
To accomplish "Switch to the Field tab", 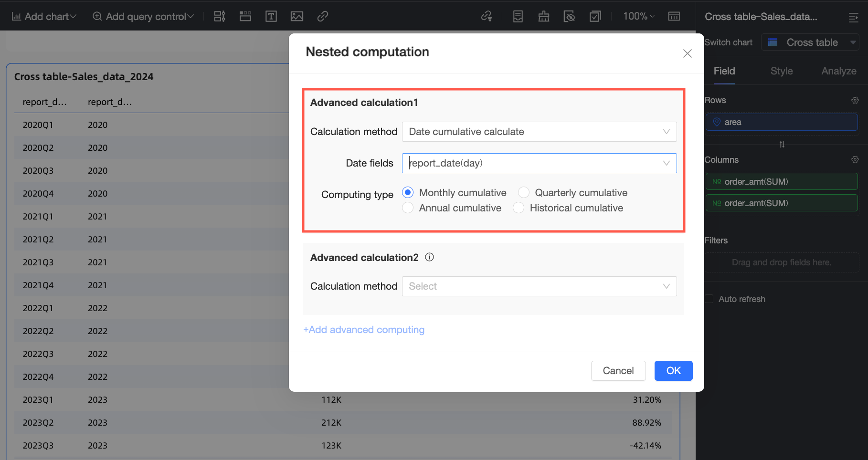I will pos(724,71).
